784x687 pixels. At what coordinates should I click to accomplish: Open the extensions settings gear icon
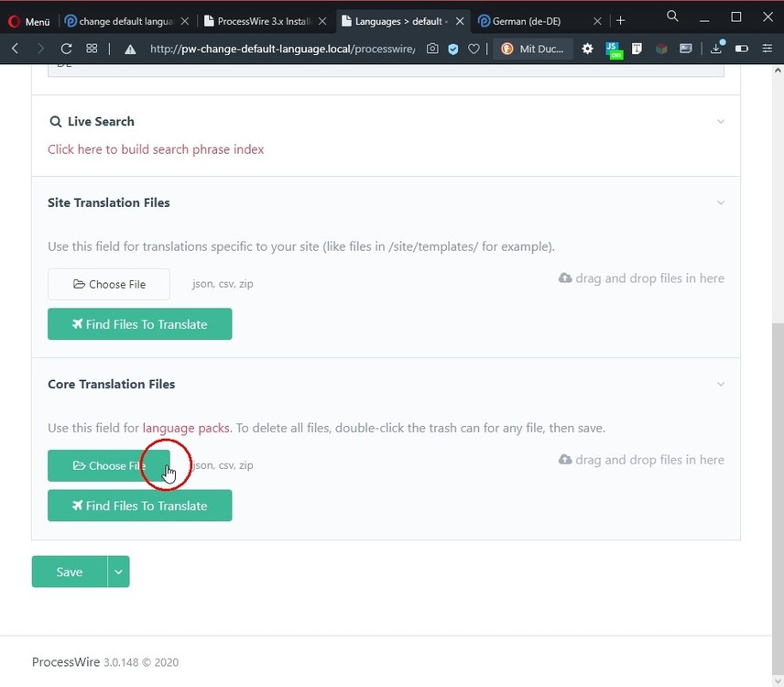pyautogui.click(x=587, y=49)
